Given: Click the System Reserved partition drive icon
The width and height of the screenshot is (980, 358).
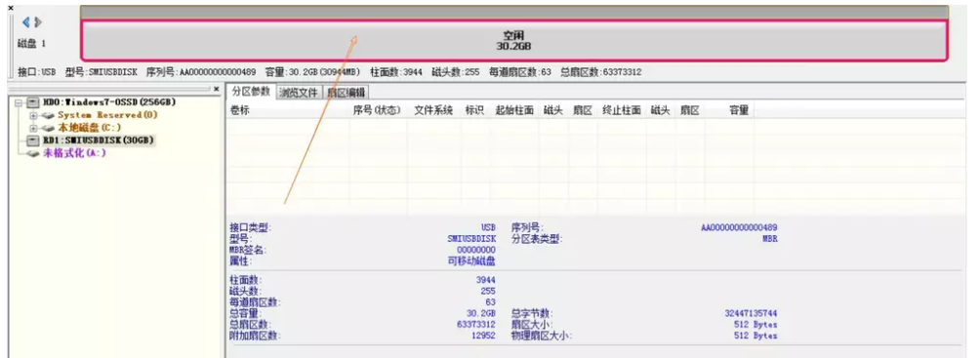Looking at the screenshot, I should pos(49,115).
